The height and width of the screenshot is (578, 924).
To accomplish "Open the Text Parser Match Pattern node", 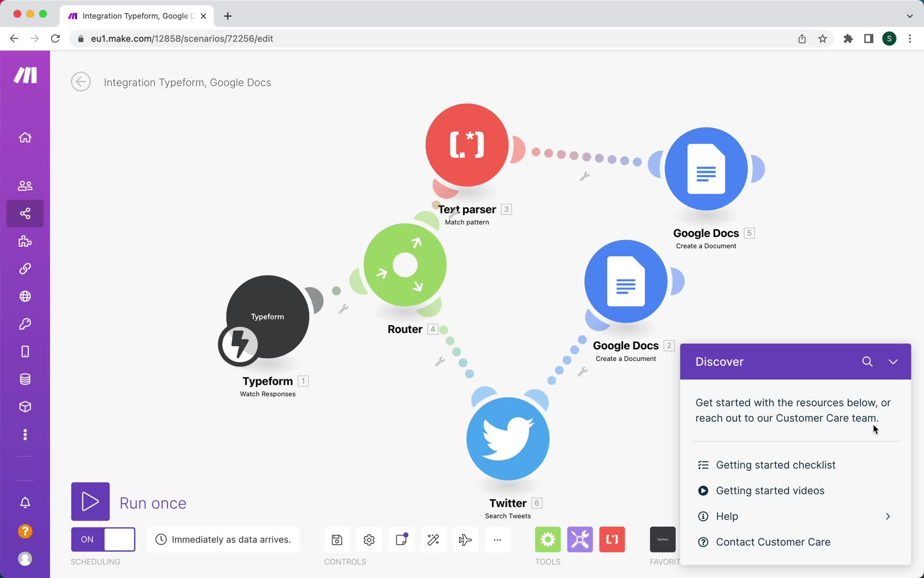I will (x=467, y=144).
